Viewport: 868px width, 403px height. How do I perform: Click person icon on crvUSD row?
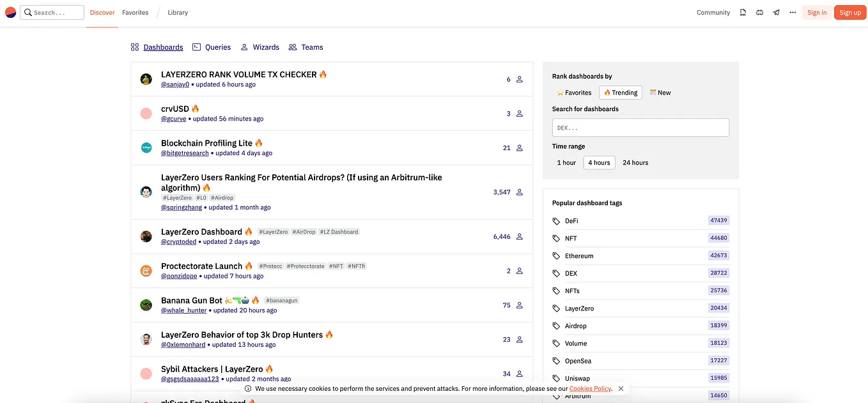tap(520, 114)
